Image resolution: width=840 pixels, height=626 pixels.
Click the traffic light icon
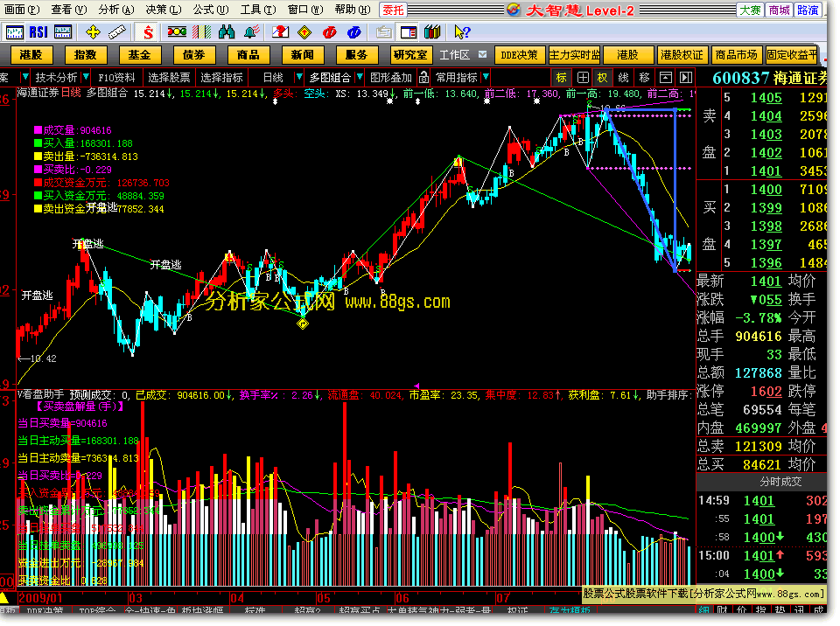click(x=177, y=32)
